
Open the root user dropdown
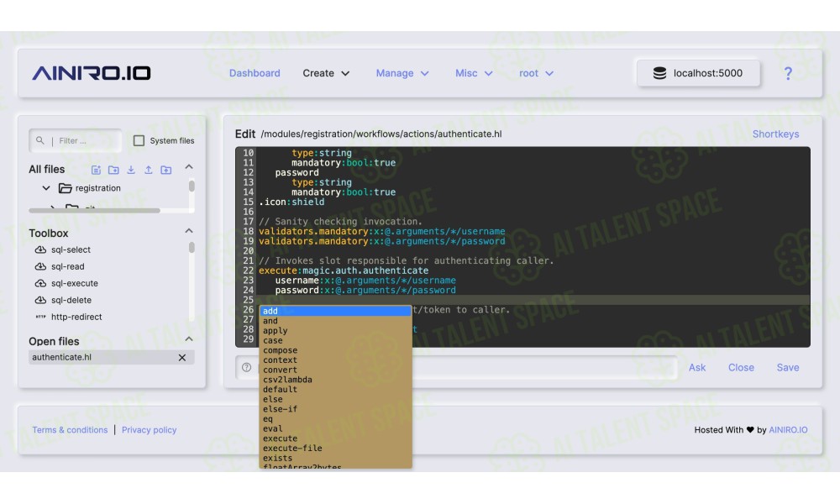(x=536, y=73)
